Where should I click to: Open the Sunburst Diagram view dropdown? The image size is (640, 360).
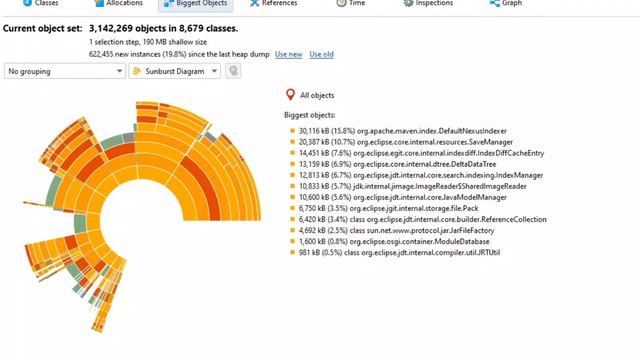175,71
